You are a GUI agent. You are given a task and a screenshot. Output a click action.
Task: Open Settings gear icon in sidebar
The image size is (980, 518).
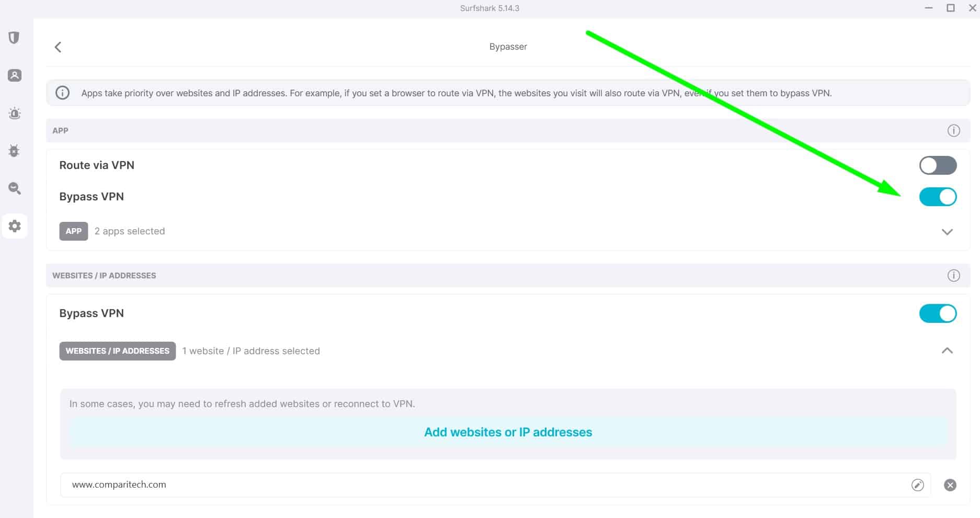coord(15,226)
